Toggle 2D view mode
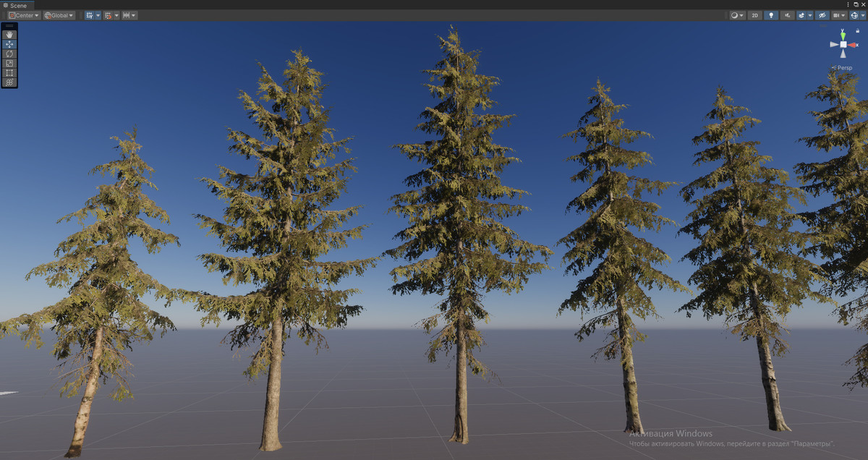 [754, 14]
